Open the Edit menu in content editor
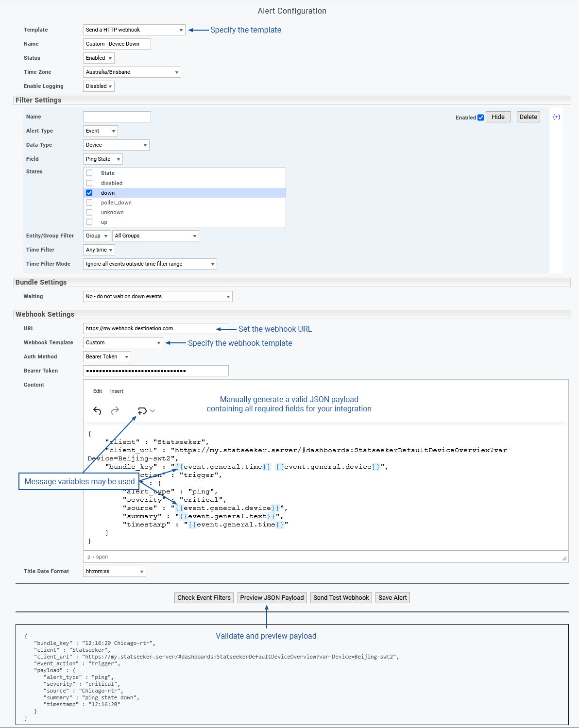The image size is (579, 728). 98,391
